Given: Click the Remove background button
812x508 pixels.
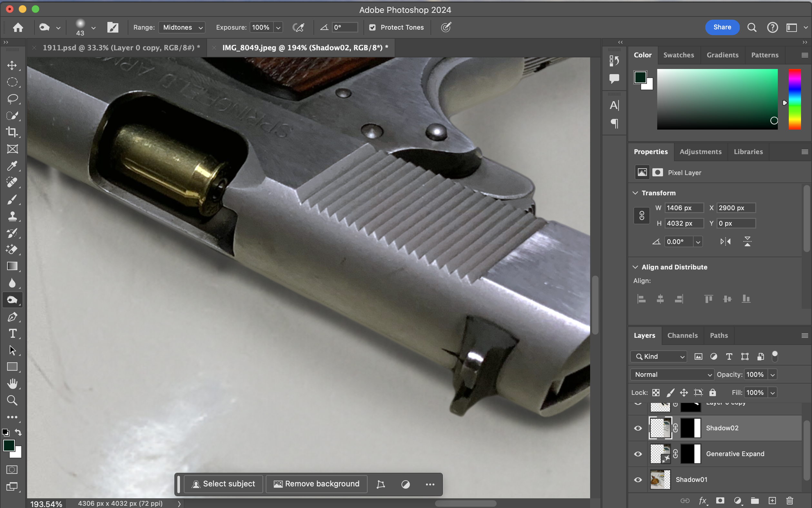Looking at the screenshot, I should pyautogui.click(x=316, y=484).
